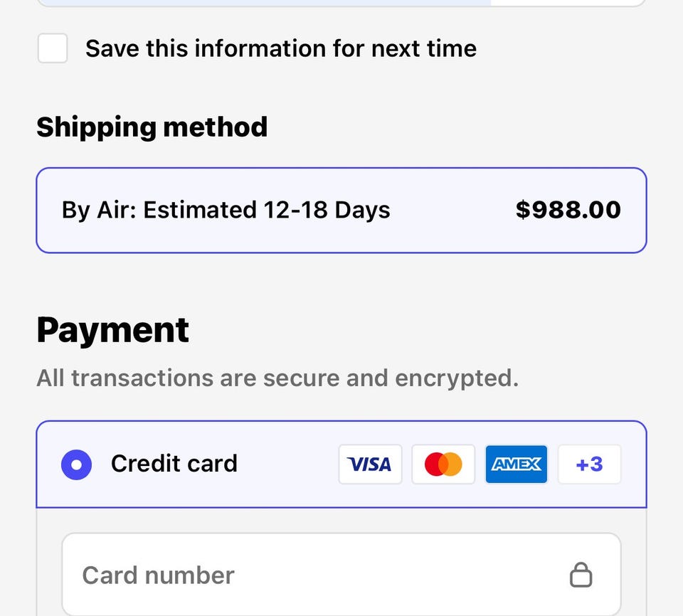This screenshot has height=616, width=683.
Task: Click the Credit card label text
Action: pyautogui.click(x=174, y=464)
